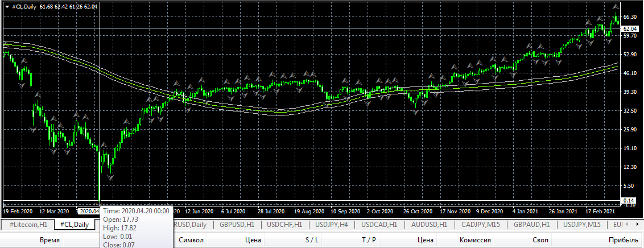Click the Цена header next to Комиссия

coord(426,241)
